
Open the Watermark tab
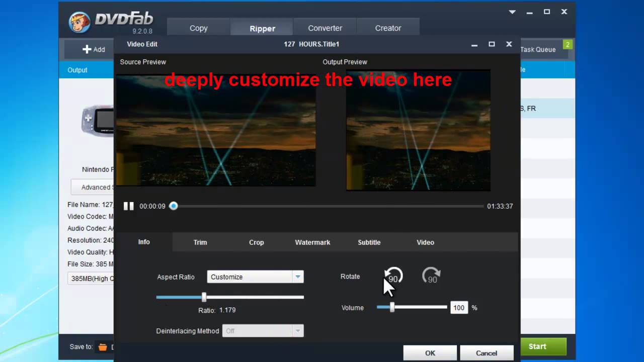pyautogui.click(x=312, y=242)
